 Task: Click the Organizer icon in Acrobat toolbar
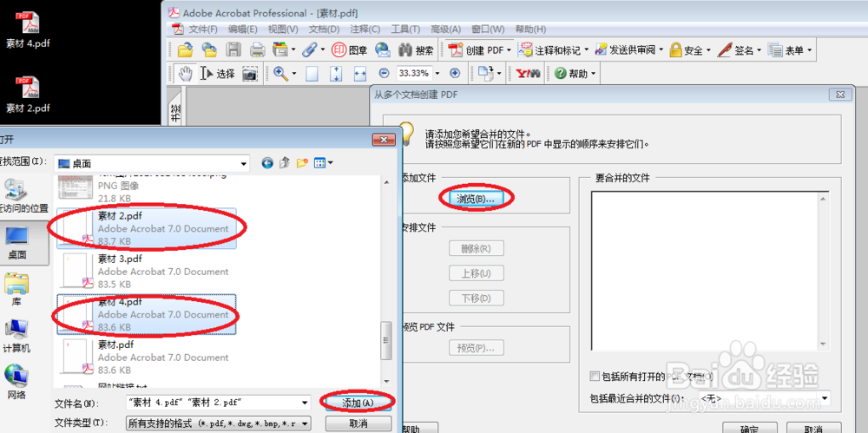click(x=281, y=50)
